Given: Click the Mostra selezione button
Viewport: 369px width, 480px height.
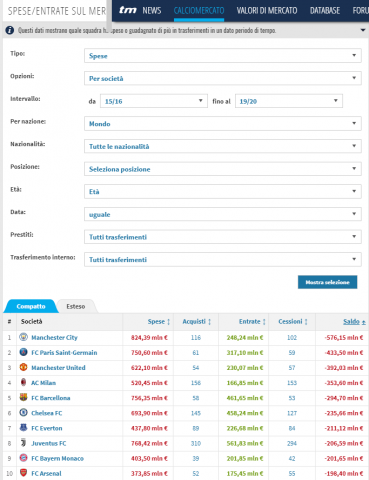Looking at the screenshot, I should click(327, 282).
